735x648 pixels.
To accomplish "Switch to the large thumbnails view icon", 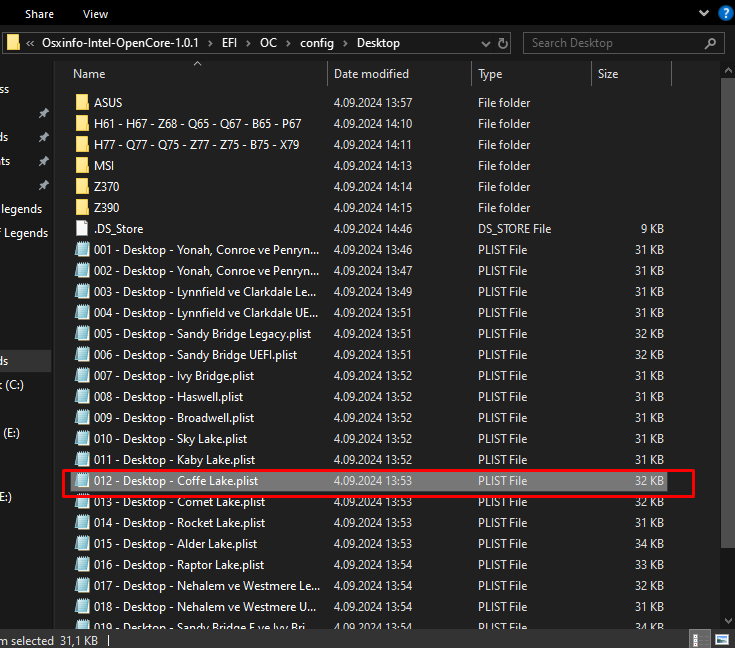I will point(720,639).
